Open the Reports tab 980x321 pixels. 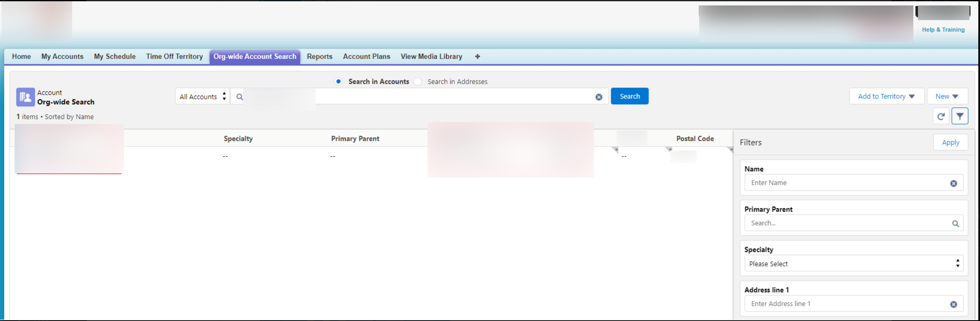pos(319,57)
